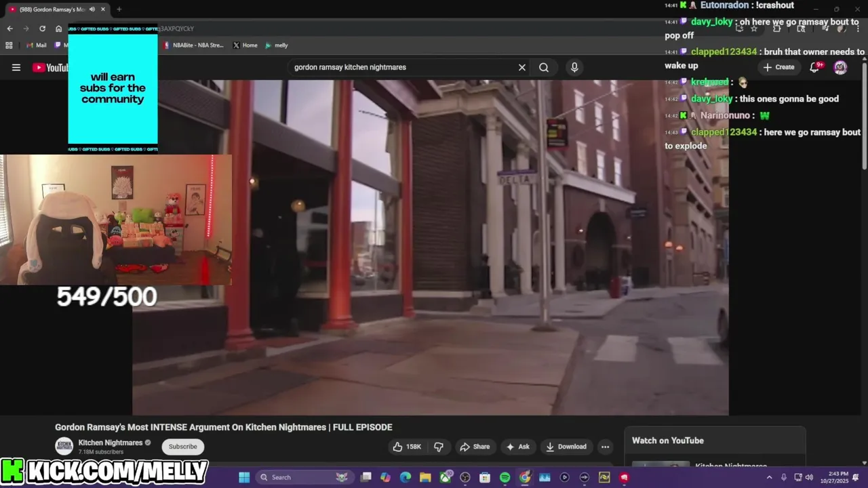Click Eutonradon's !crashout chat message
The width and height of the screenshot is (868, 488).
click(x=730, y=5)
